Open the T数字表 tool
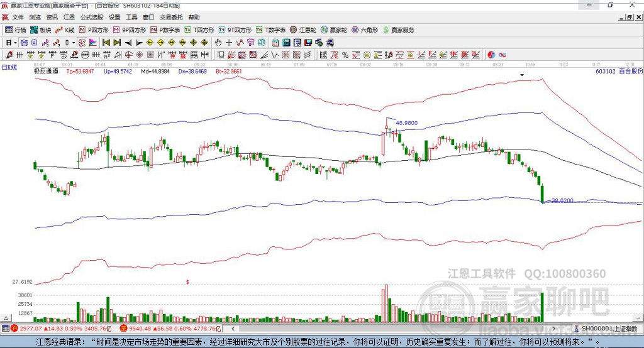This screenshot has height=348, width=644. pyautogui.click(x=270, y=30)
